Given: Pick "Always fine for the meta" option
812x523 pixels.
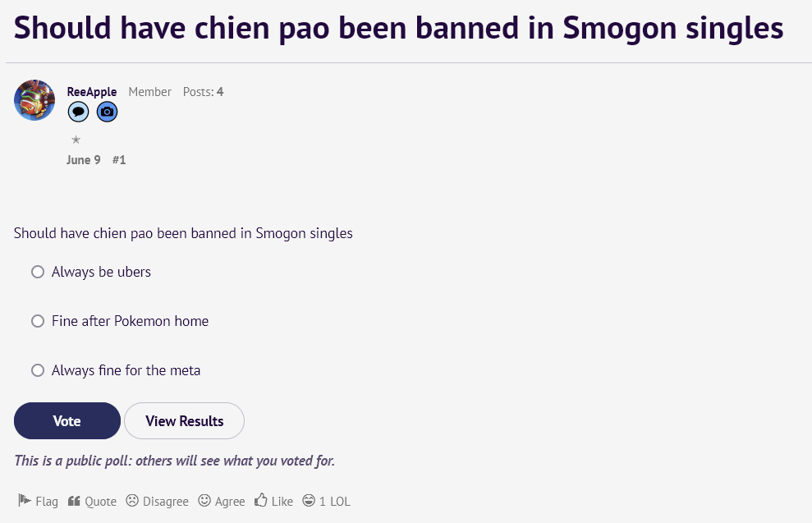Looking at the screenshot, I should 38,370.
